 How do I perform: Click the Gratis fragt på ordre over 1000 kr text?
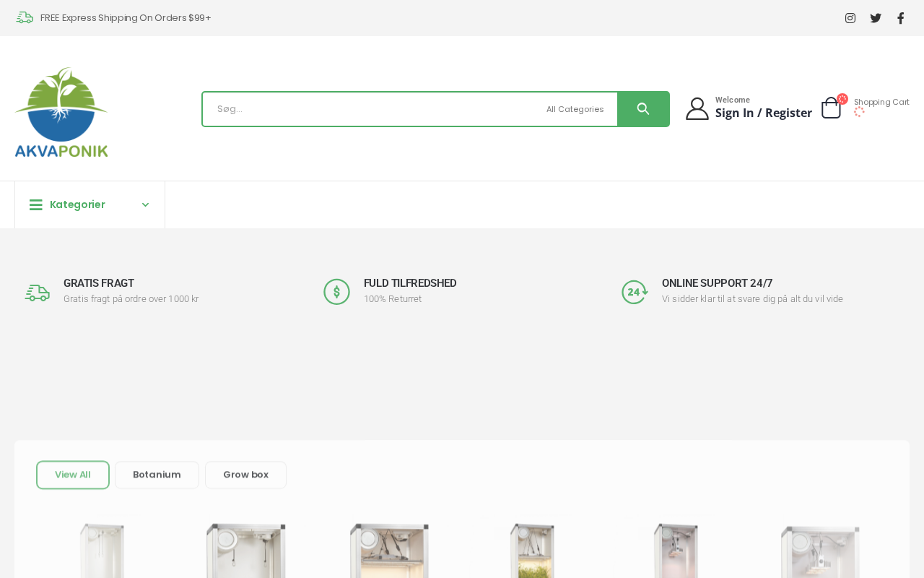click(x=131, y=299)
